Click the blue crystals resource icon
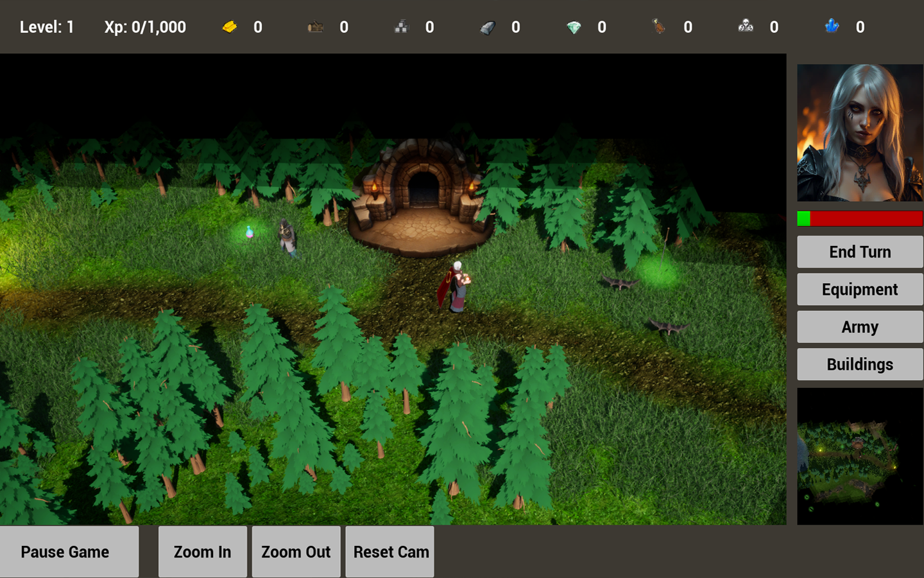The height and width of the screenshot is (578, 924). [x=832, y=27]
